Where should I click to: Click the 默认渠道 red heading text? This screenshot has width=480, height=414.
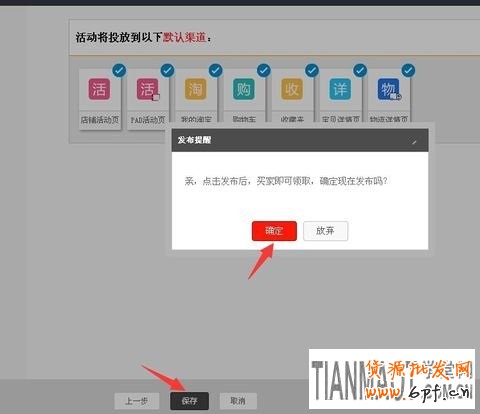[x=184, y=37]
